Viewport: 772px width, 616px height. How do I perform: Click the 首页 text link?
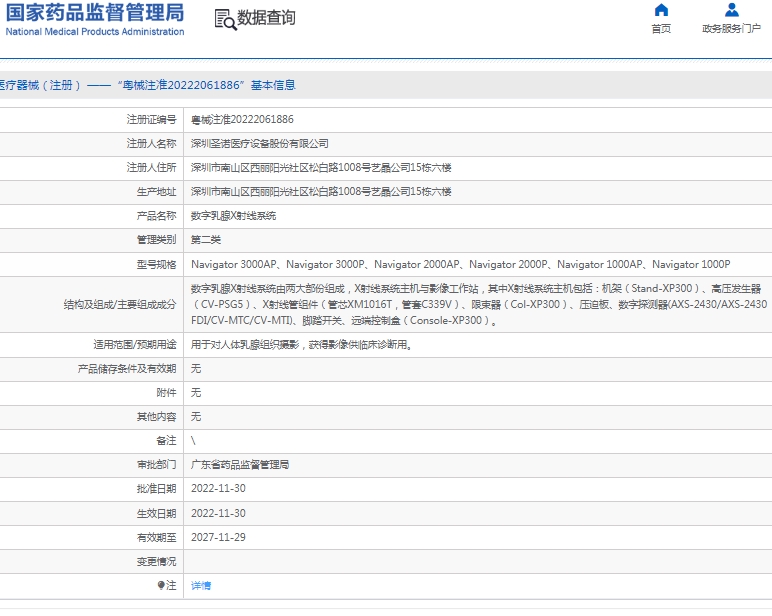(661, 29)
